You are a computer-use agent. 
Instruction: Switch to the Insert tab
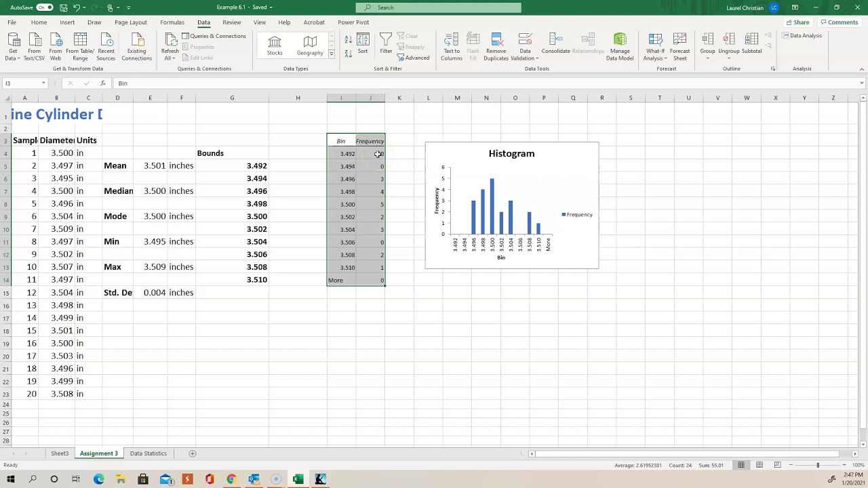click(x=67, y=22)
